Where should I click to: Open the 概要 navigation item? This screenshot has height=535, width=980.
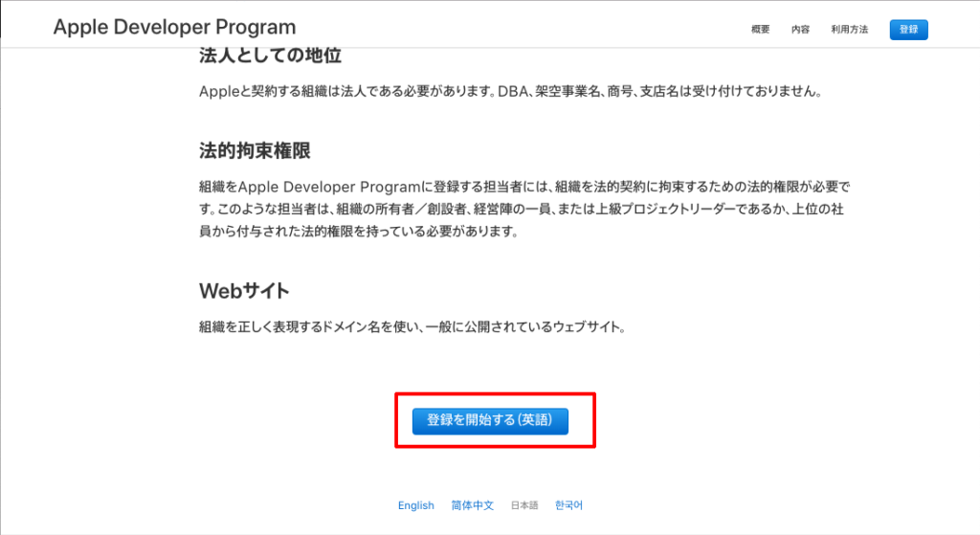[760, 30]
